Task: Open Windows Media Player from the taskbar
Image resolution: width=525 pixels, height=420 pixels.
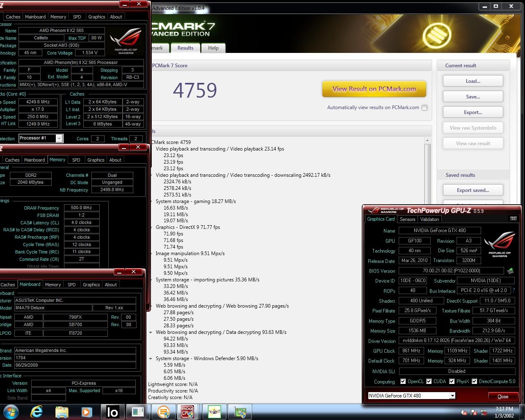Action: (87, 412)
